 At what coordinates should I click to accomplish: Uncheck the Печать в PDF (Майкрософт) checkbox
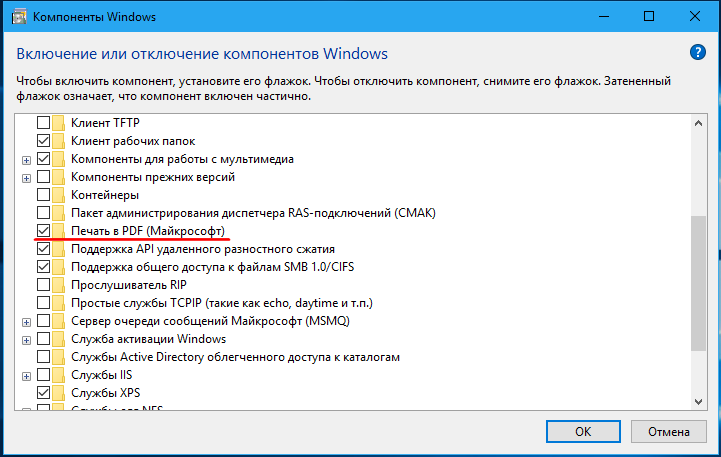(43, 231)
